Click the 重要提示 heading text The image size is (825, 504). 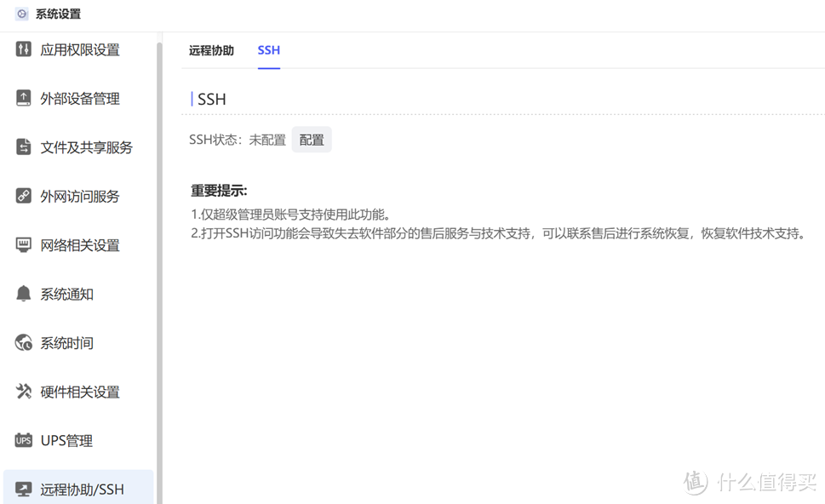point(215,188)
